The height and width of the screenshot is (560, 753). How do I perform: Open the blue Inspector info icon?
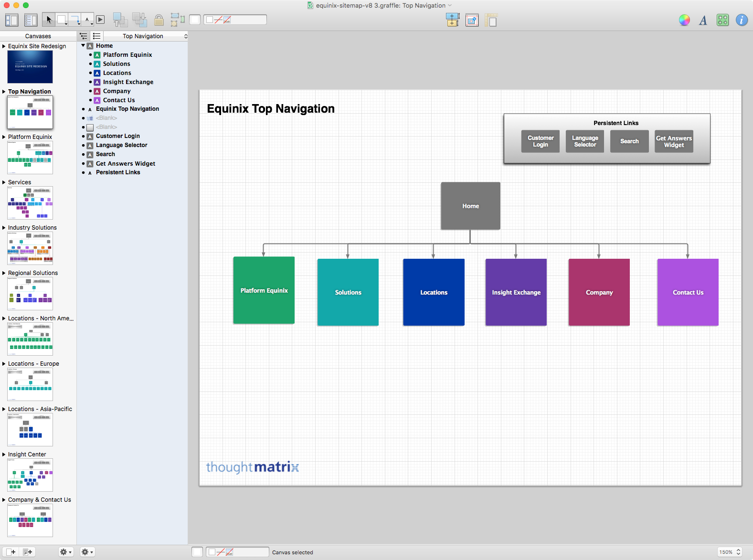point(742,20)
